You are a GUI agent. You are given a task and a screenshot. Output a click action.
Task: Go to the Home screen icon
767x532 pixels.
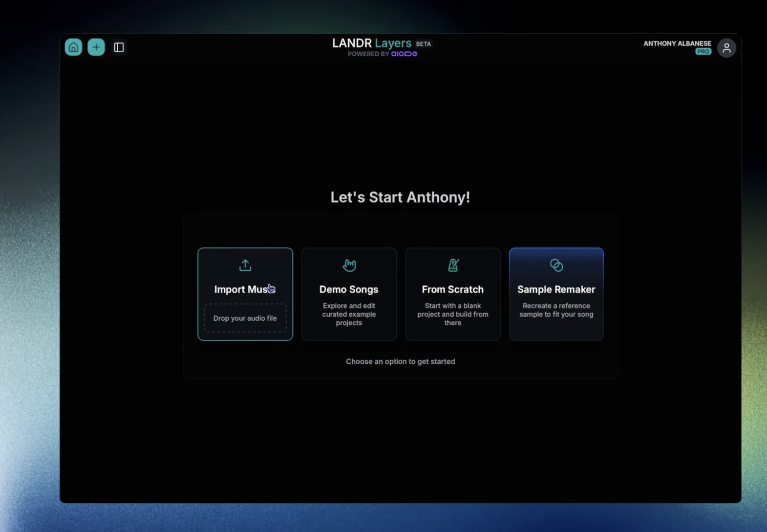pyautogui.click(x=73, y=47)
